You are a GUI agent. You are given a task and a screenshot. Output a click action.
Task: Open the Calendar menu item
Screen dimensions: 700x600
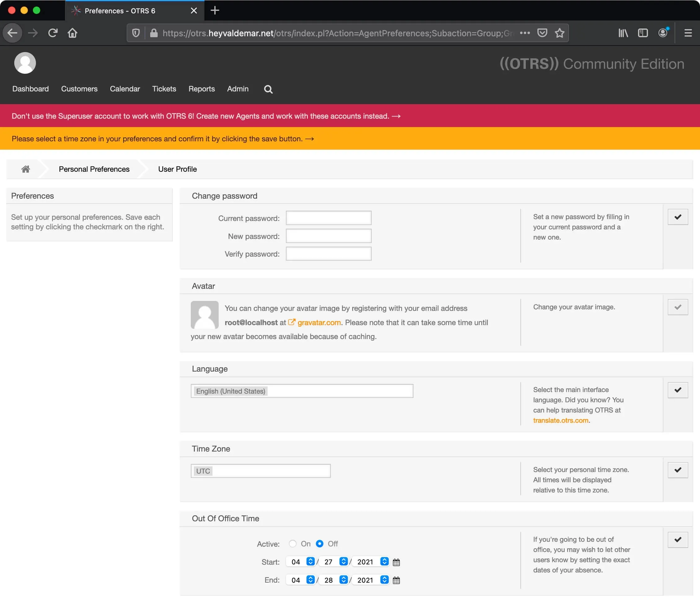(125, 89)
